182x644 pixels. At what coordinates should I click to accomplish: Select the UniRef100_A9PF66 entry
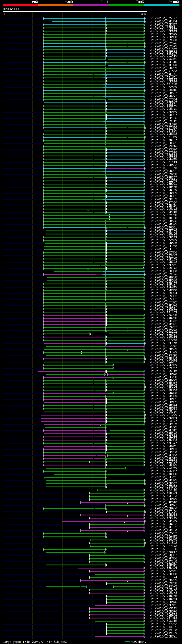[x=163, y=118]
